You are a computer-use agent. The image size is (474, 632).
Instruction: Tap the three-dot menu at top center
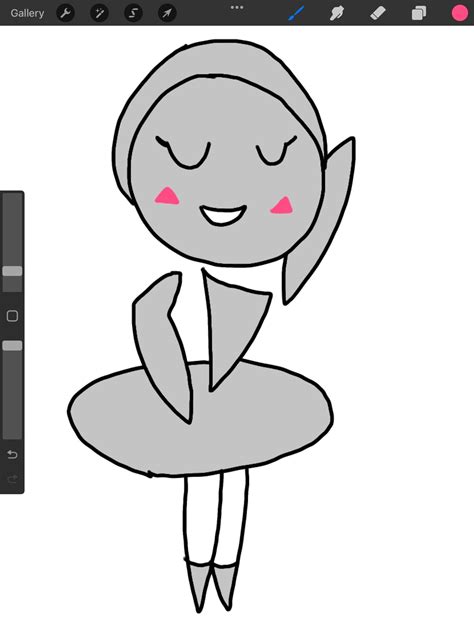click(237, 7)
